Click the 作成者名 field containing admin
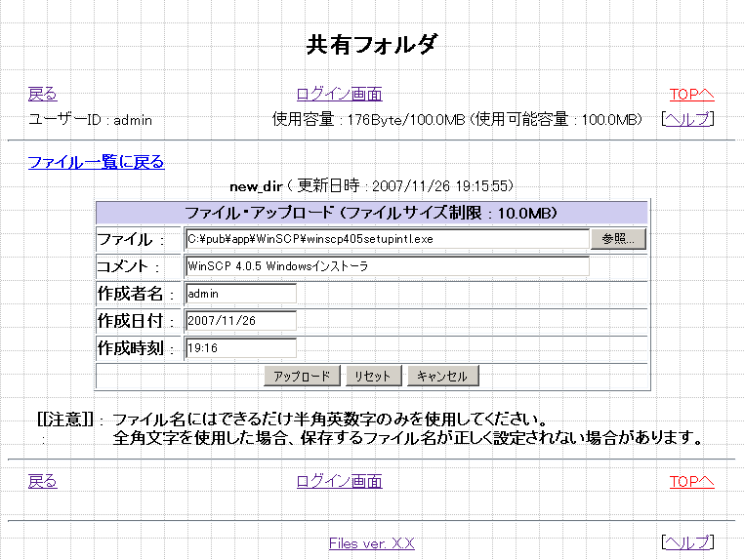The image size is (744, 560). coord(240,294)
